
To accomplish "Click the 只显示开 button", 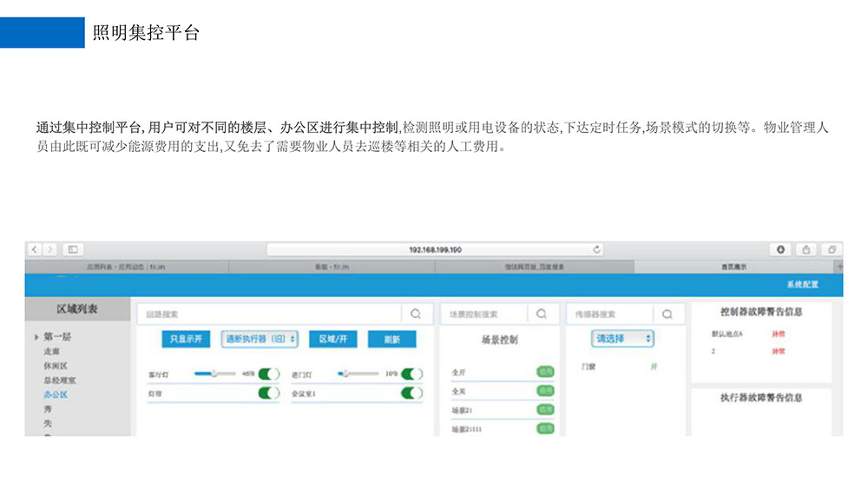I will (x=186, y=339).
